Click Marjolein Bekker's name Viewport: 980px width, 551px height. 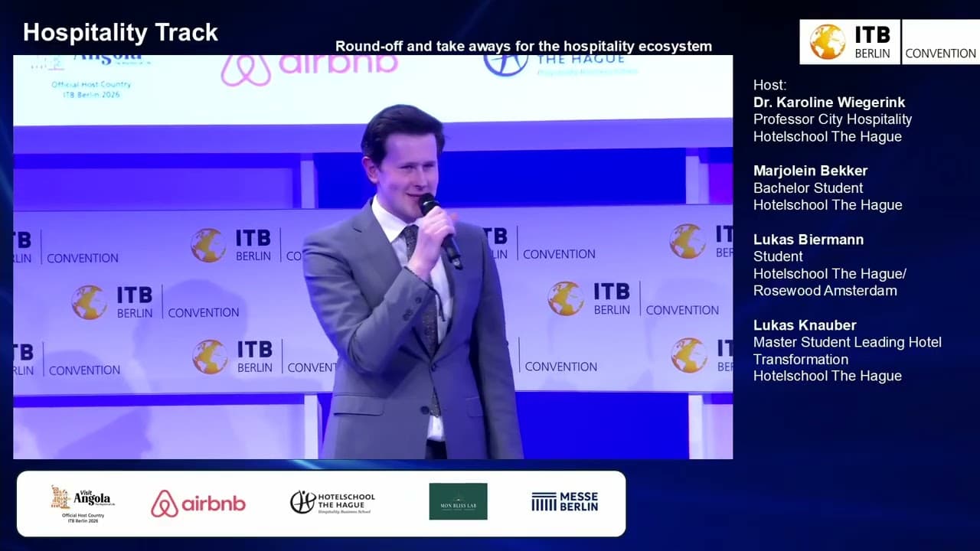[x=811, y=171]
